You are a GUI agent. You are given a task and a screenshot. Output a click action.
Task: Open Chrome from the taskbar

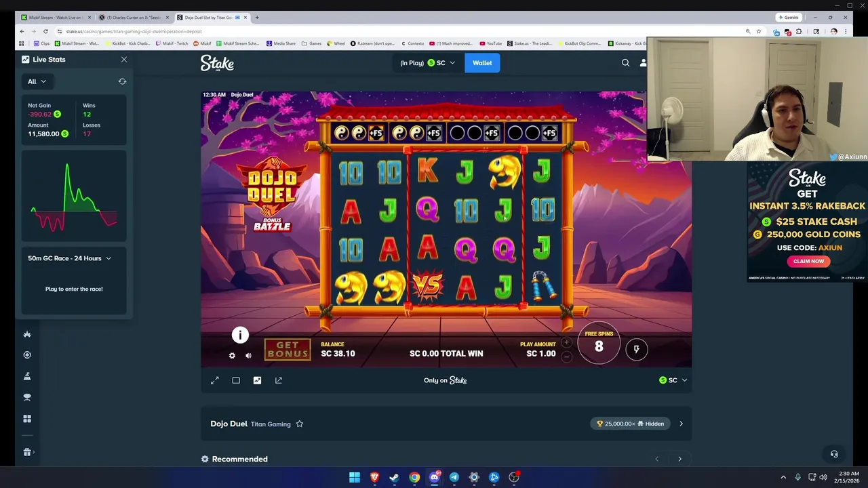point(414,477)
